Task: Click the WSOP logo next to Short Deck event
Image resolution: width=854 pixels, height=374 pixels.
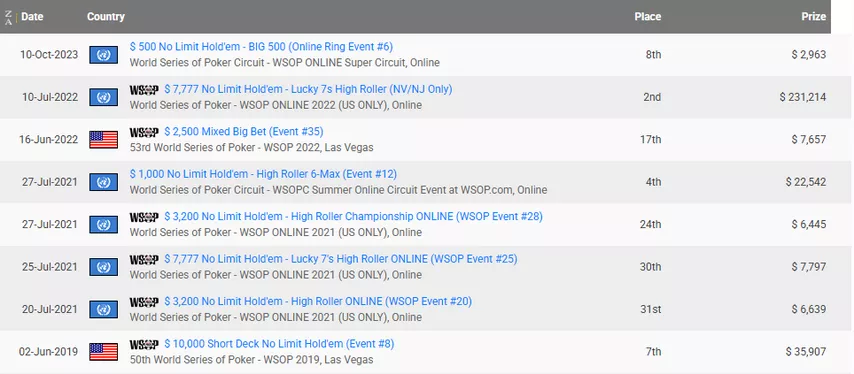Action: pyautogui.click(x=144, y=345)
